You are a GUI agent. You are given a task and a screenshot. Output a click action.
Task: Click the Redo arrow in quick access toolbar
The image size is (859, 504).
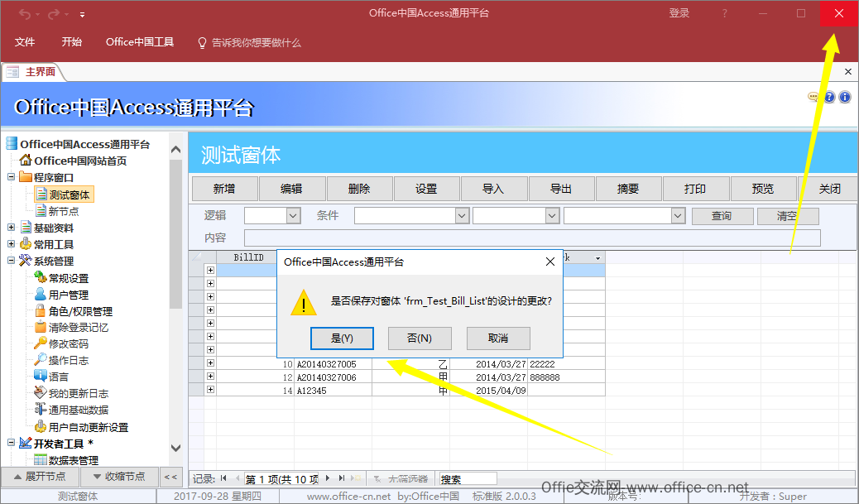click(x=53, y=14)
